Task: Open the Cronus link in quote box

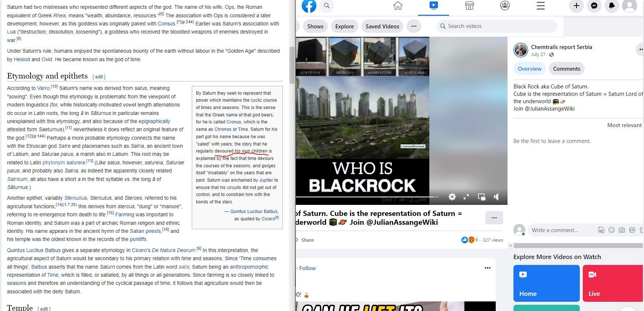Action: [x=234, y=122]
